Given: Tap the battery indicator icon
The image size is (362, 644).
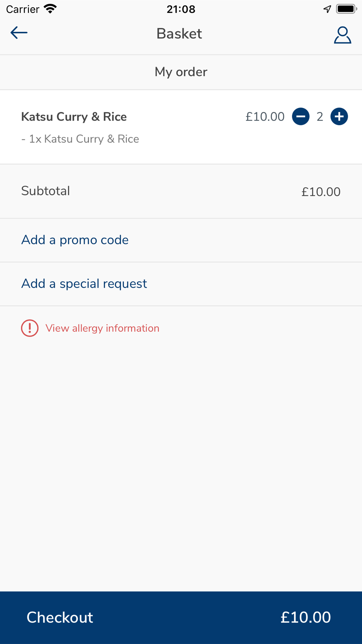Looking at the screenshot, I should click(346, 9).
